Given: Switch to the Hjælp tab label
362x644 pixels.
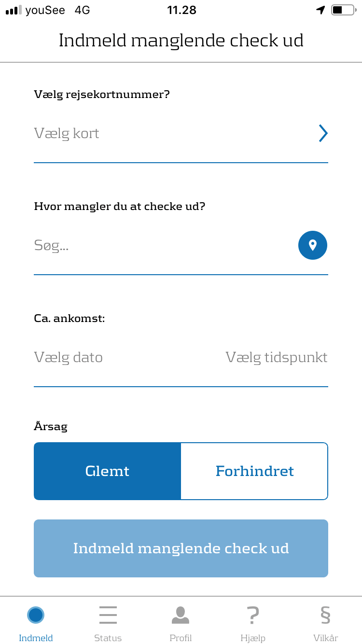Looking at the screenshot, I should pyautogui.click(x=253, y=638).
